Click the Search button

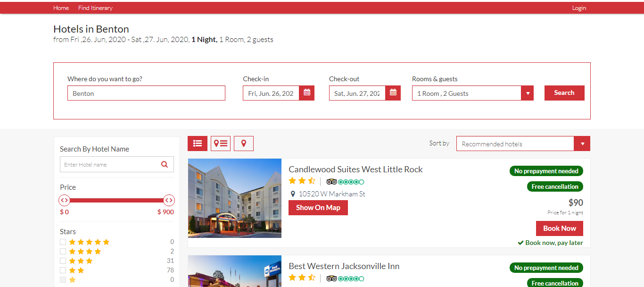[564, 93]
